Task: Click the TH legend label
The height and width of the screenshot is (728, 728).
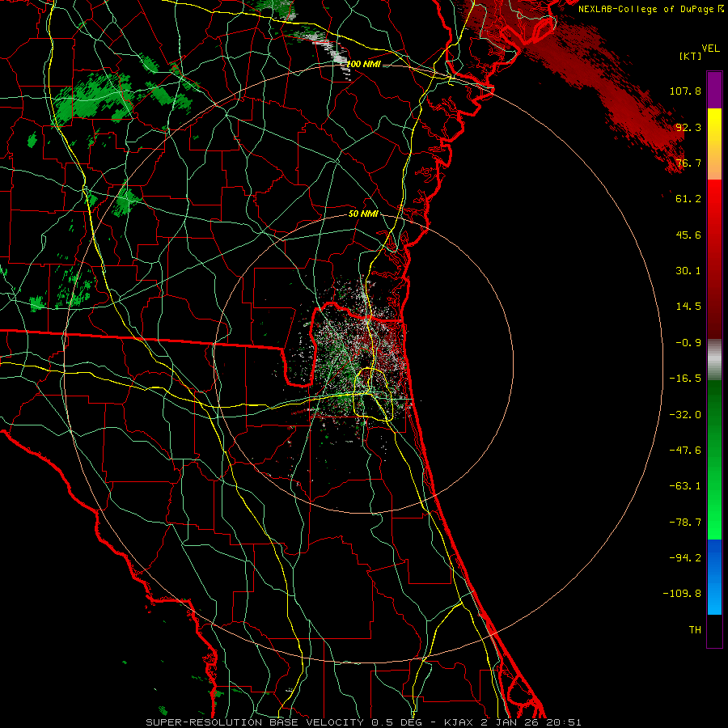Action: (695, 629)
